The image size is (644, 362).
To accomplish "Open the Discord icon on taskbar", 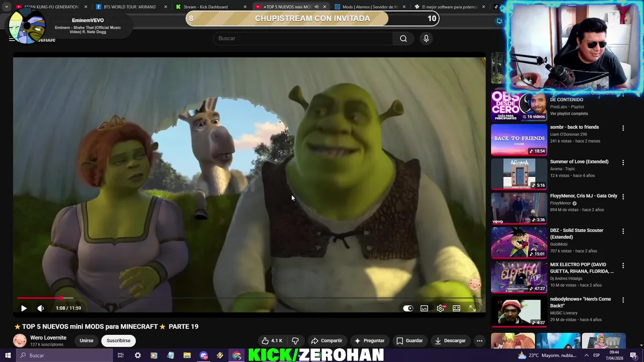I will click(x=203, y=355).
